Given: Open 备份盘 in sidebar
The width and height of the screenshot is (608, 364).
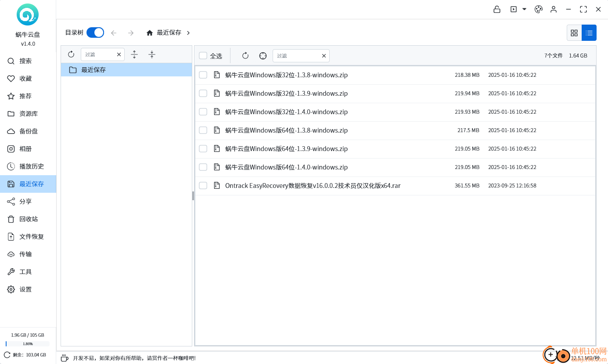Looking at the screenshot, I should pos(28,131).
